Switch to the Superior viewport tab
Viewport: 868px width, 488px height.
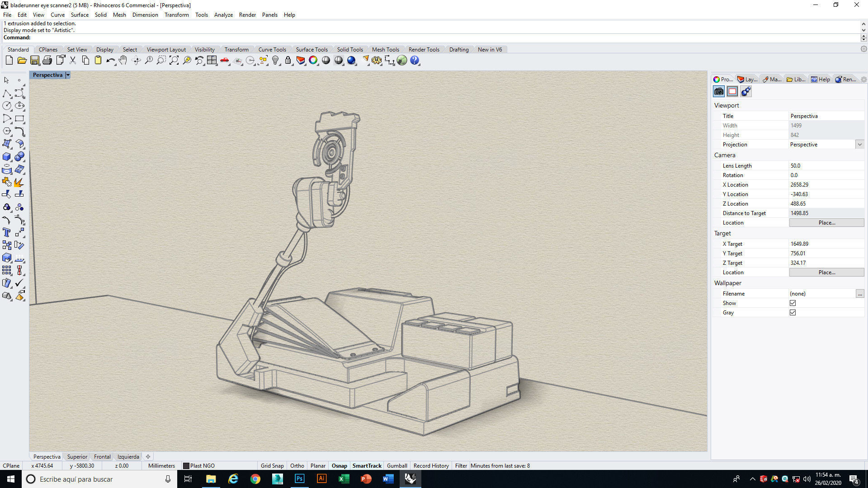pos(77,457)
